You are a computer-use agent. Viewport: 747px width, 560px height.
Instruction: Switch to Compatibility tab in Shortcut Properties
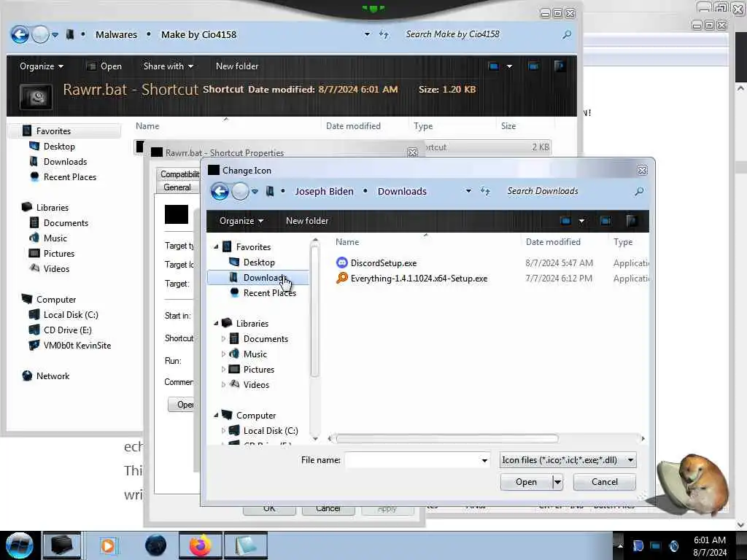coord(179,174)
